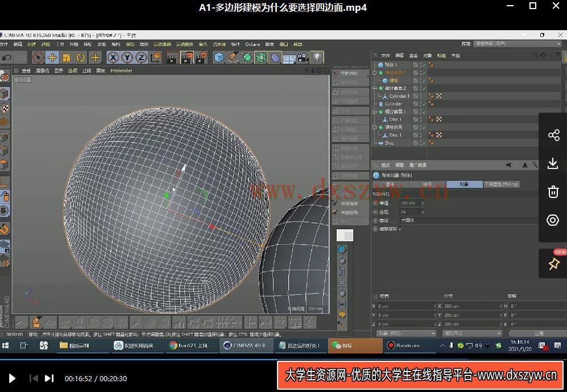Collapse the subdivision node above Disc
The height and width of the screenshot is (392, 567).
(375, 127)
